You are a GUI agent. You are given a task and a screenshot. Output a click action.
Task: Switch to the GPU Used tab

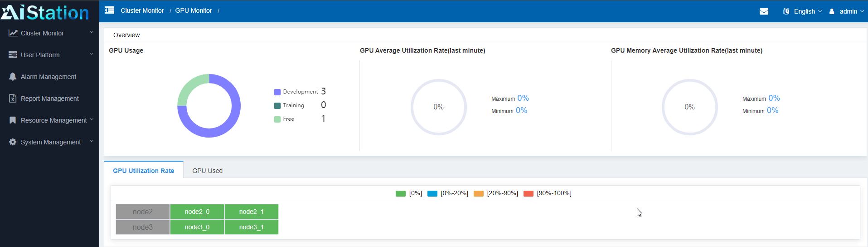[x=207, y=171]
